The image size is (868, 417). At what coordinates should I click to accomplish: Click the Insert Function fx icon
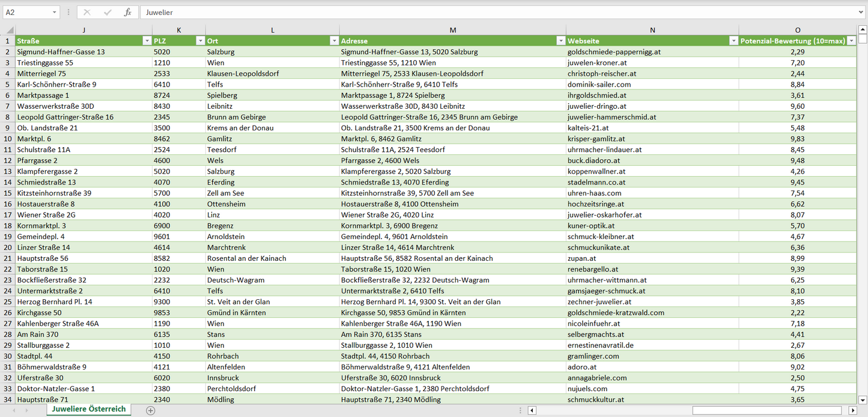coord(127,12)
